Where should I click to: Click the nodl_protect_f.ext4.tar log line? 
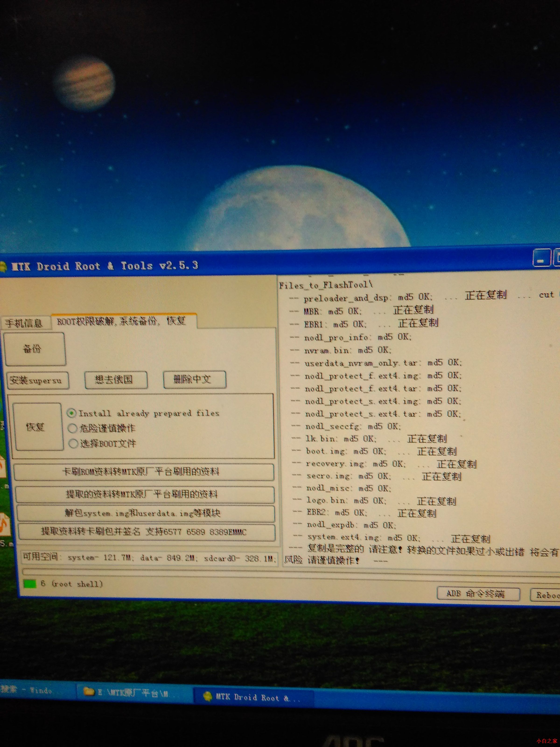tap(376, 388)
